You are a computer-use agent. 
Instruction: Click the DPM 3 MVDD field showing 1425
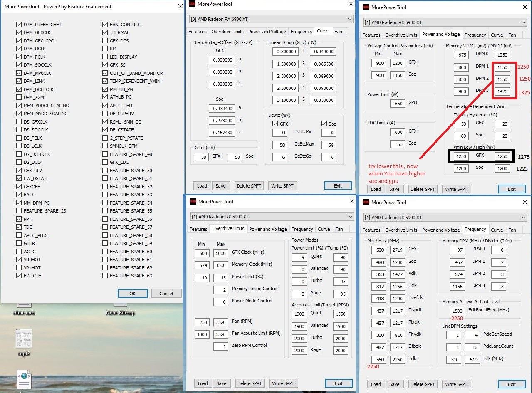pyautogui.click(x=502, y=91)
